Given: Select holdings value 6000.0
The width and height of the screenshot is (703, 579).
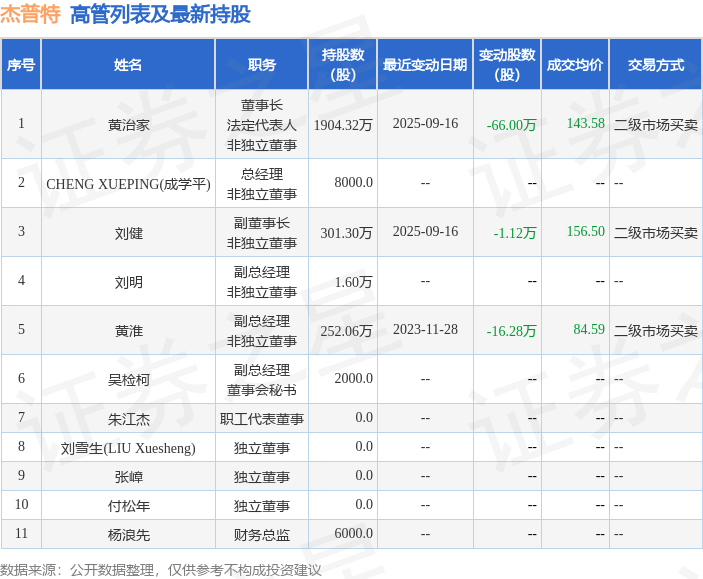Looking at the screenshot, I should point(353,533).
